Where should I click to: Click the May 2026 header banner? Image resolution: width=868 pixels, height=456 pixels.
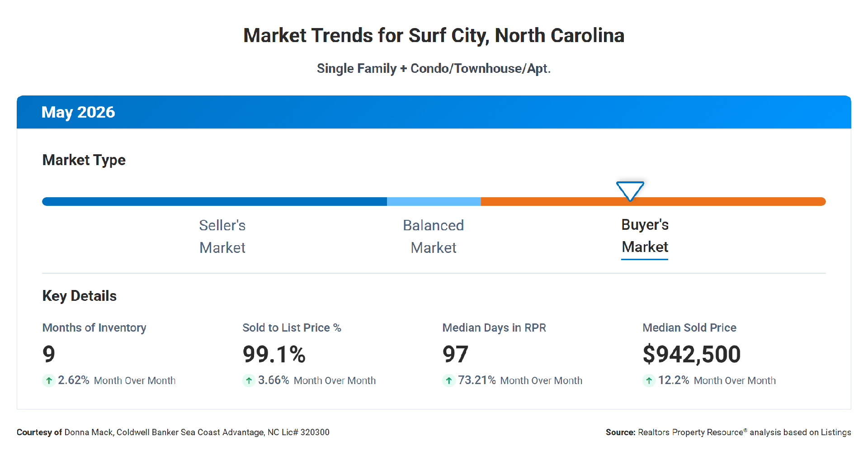434,112
